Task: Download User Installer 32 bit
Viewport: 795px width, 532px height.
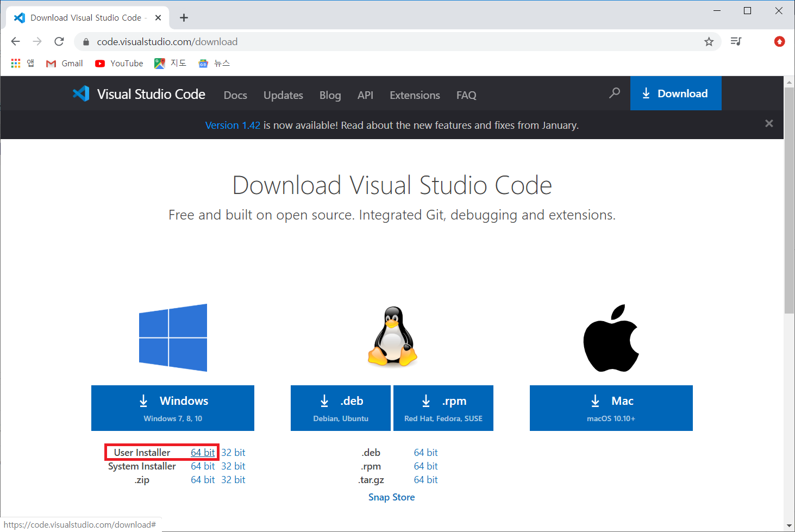Action: [233, 452]
